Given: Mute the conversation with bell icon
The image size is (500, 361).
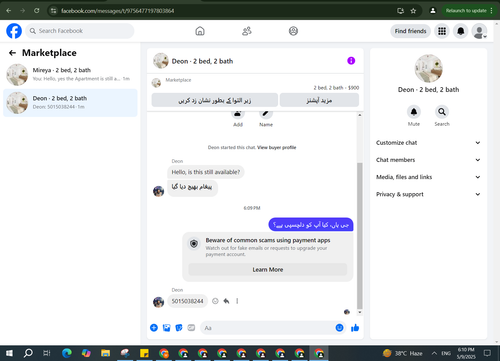Looking at the screenshot, I should coord(414,112).
